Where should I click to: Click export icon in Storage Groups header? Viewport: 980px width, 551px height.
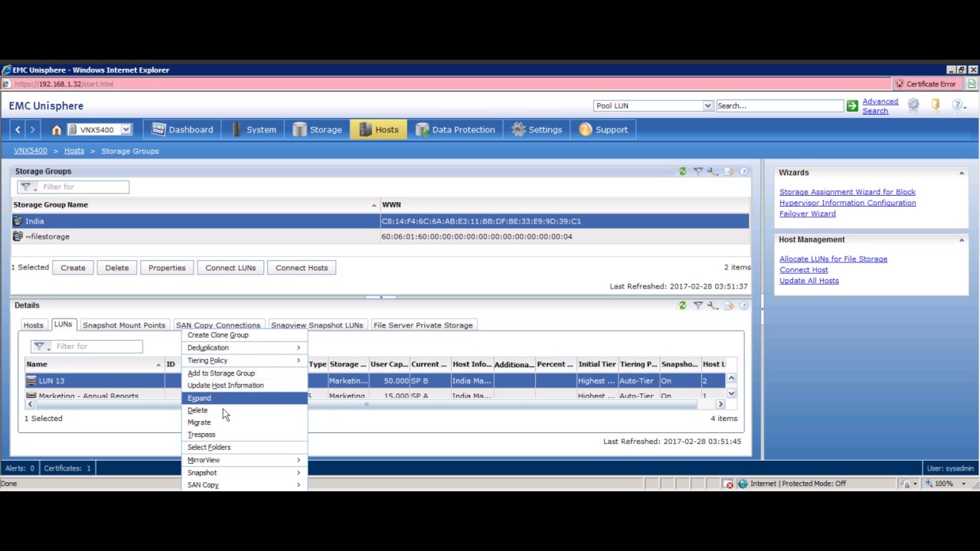coord(730,171)
